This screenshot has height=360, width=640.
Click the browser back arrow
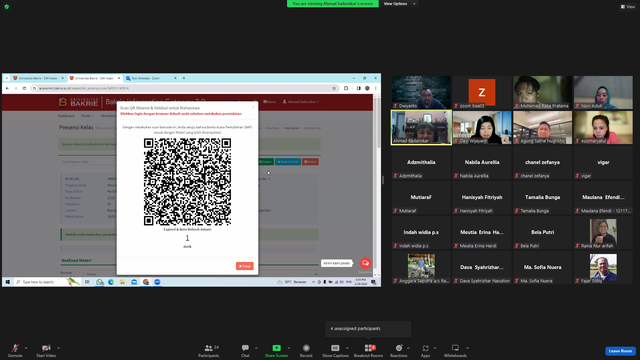[x=7, y=88]
